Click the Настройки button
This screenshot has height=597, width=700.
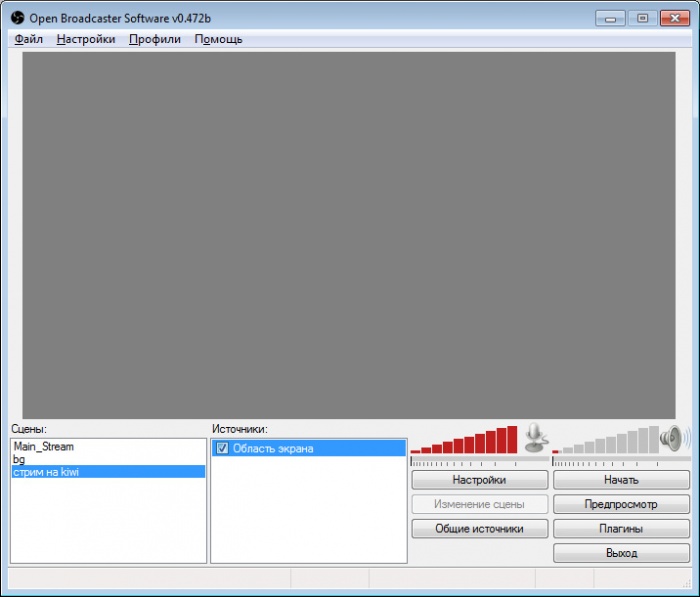[x=479, y=480]
